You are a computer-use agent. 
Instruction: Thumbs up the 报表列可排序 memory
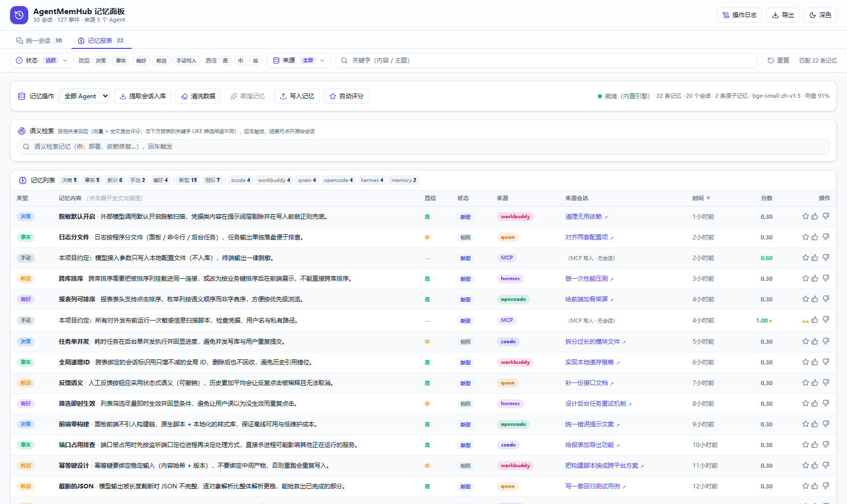coord(815,299)
